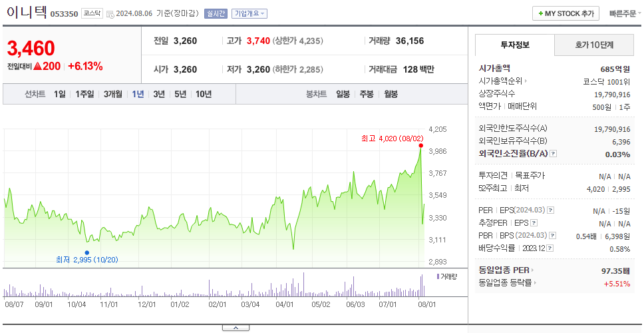Select the 3개월 line chart period

coord(113,94)
